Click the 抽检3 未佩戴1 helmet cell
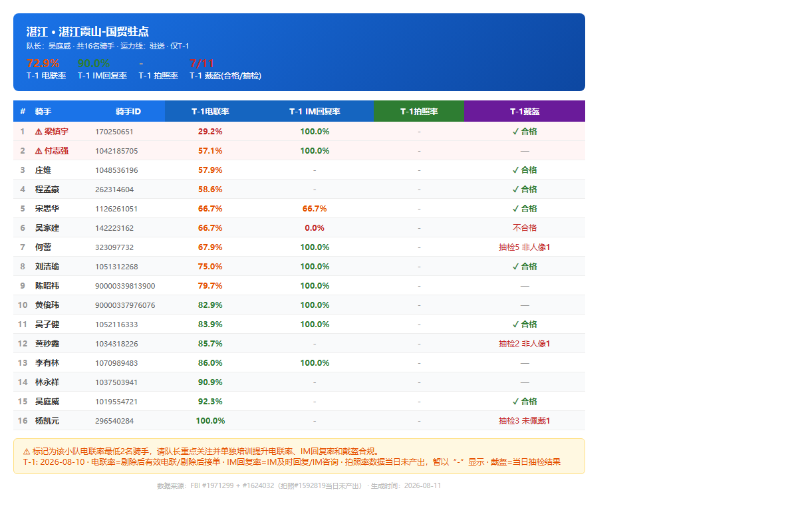 pos(525,421)
